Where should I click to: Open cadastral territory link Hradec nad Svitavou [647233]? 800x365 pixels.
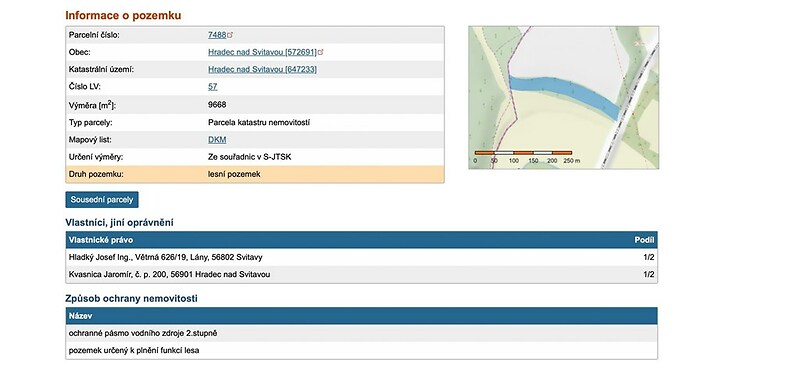coord(262,69)
